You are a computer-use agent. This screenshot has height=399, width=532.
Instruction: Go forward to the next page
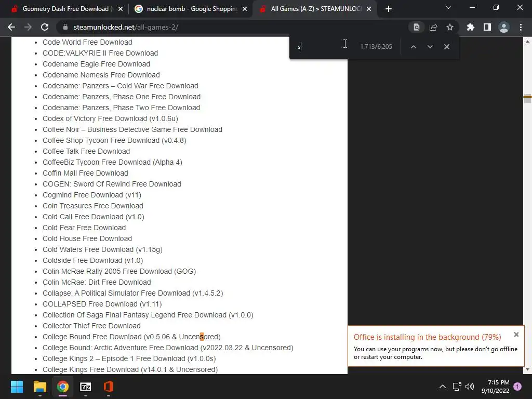point(28,27)
